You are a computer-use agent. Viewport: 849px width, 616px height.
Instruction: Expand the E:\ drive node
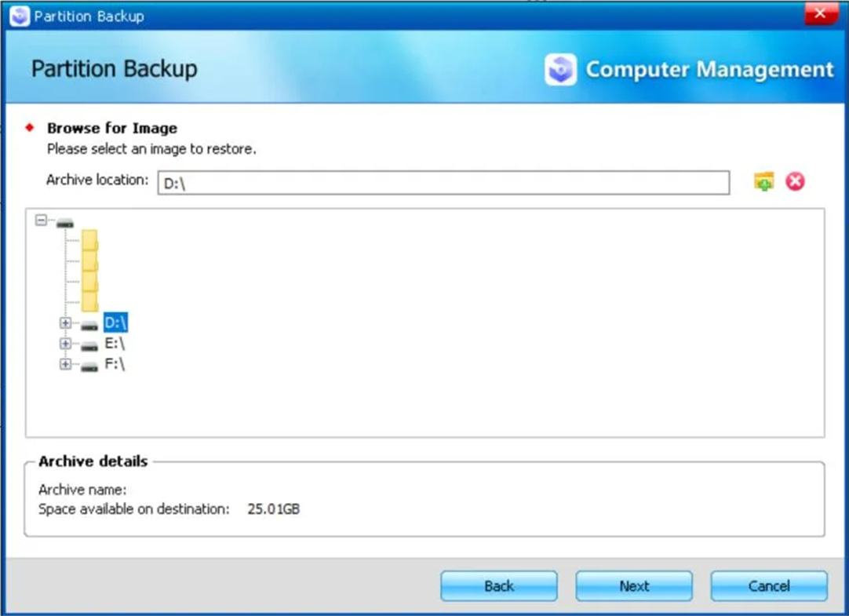[66, 343]
